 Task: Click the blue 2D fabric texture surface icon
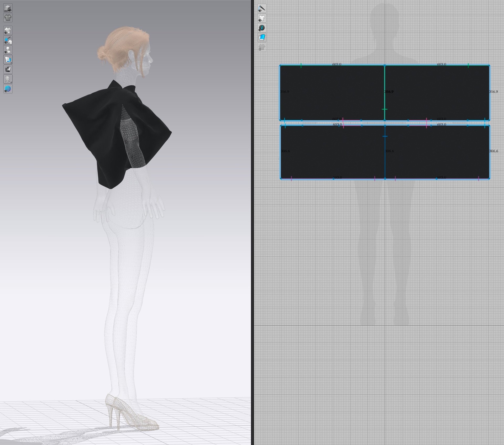point(261,38)
